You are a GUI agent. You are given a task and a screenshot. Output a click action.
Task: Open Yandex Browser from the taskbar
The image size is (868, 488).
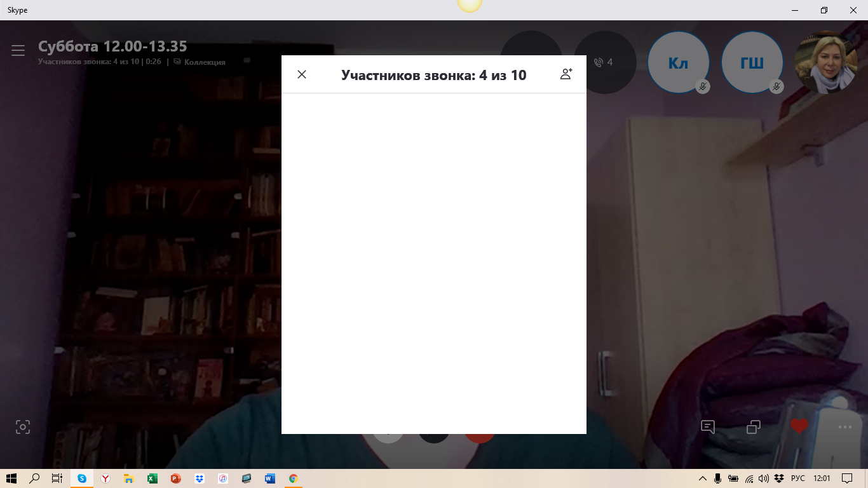105,478
